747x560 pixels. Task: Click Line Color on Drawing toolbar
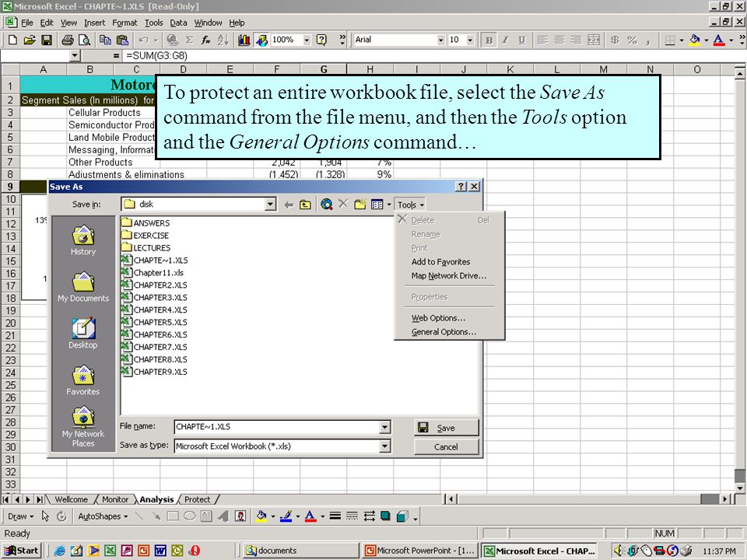[x=286, y=516]
